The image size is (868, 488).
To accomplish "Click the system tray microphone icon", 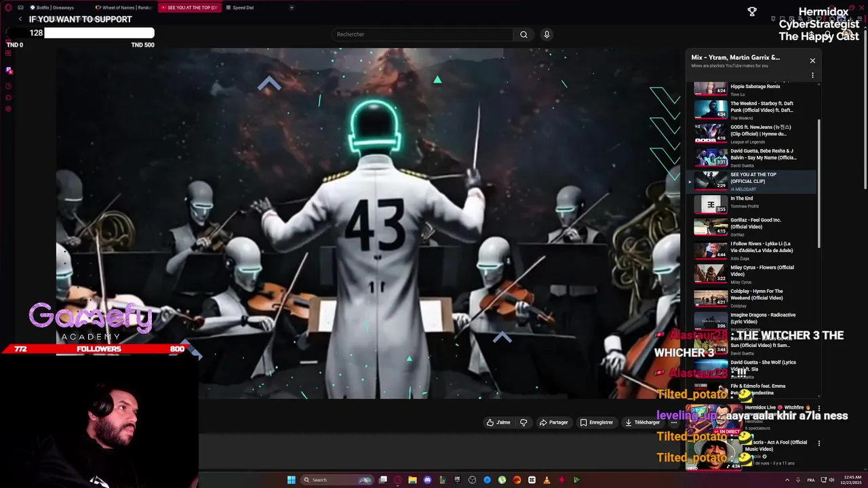I will [798, 480].
